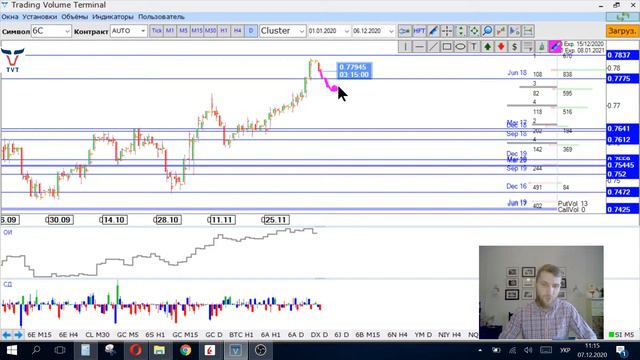The image size is (640, 360).
Task: Click the 0.7775 price level label
Action: [x=622, y=78]
